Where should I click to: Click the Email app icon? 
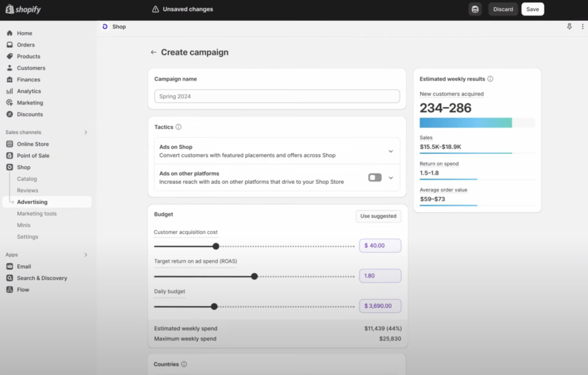pos(10,266)
